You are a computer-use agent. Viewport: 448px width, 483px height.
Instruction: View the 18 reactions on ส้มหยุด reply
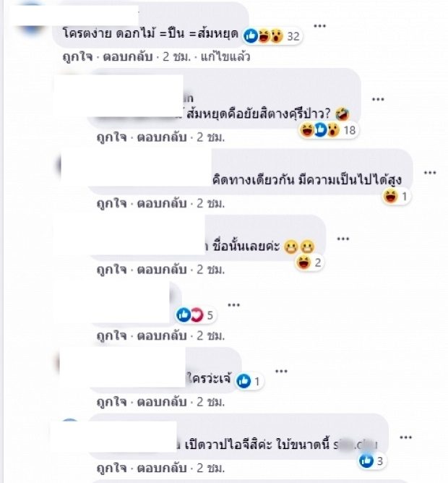tap(329, 130)
